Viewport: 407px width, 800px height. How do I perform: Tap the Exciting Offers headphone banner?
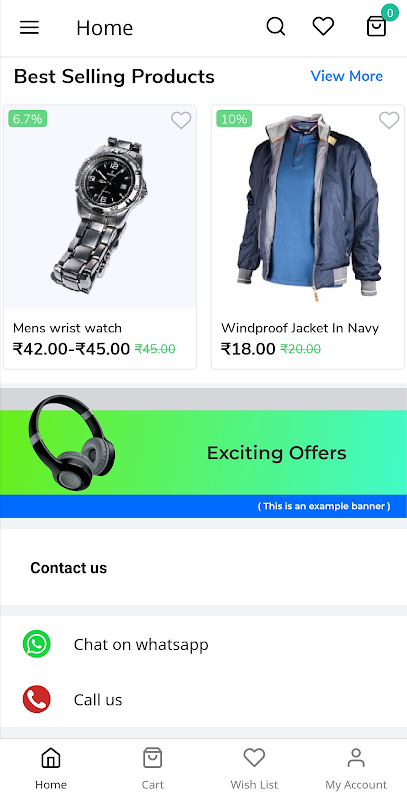(204, 453)
